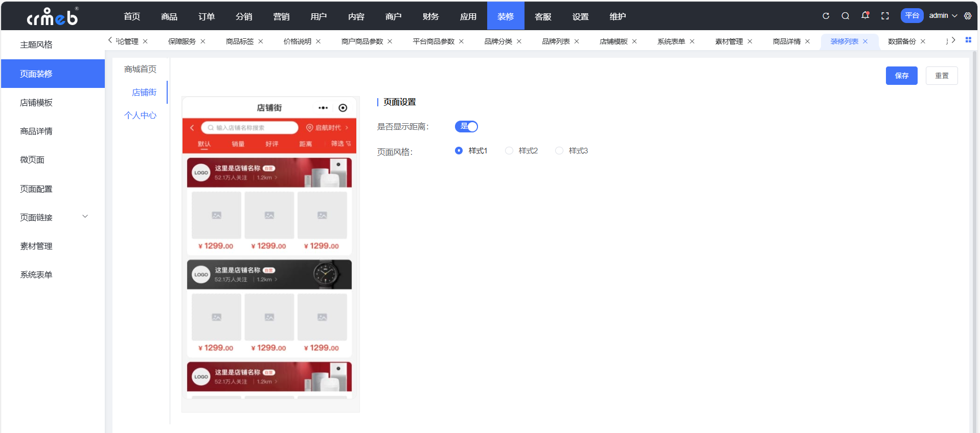980x433 pixels.
Task: Close the 商户商品参数 tab
Action: [390, 41]
